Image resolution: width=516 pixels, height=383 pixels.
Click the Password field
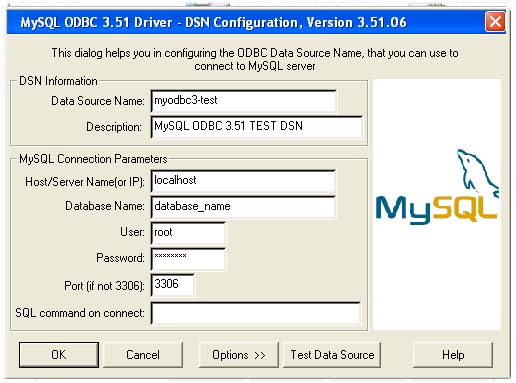(x=188, y=259)
